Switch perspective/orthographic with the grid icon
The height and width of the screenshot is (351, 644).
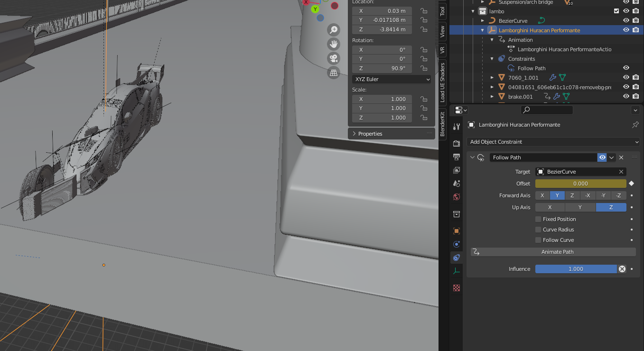coord(334,73)
